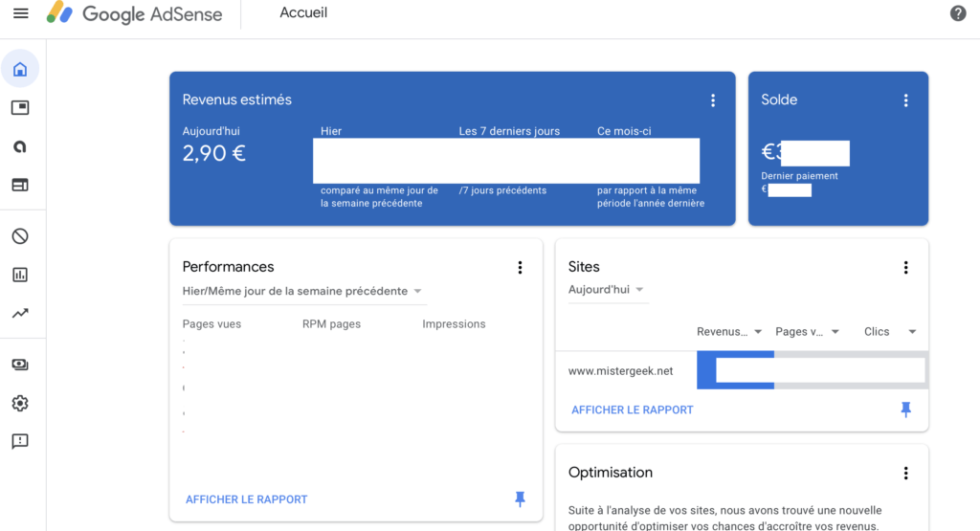Screen dimensions: 980x531
Task: Open the Ads section icon in sidebar
Action: point(20,107)
